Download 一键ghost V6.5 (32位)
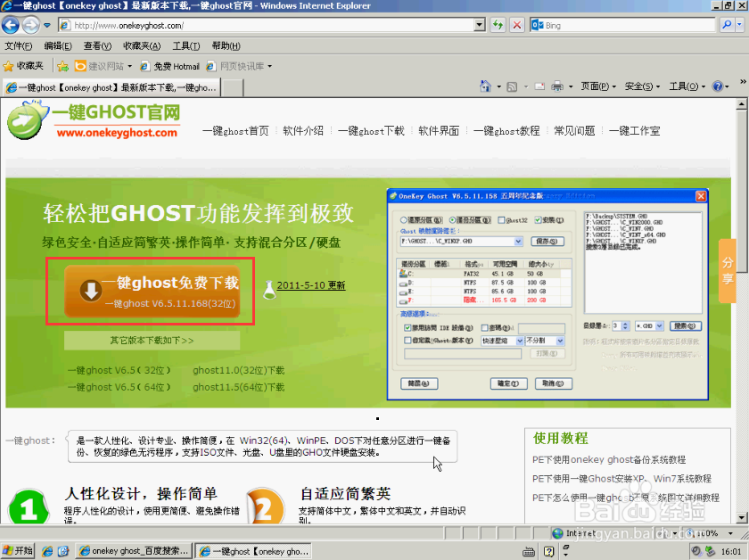This screenshot has width=749, height=560. coord(119,370)
